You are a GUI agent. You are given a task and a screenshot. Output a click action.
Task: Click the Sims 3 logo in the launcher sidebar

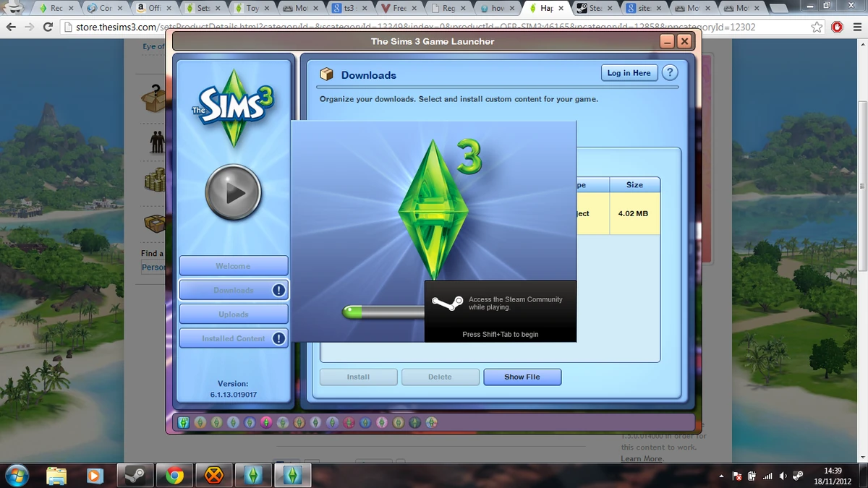coord(234,105)
